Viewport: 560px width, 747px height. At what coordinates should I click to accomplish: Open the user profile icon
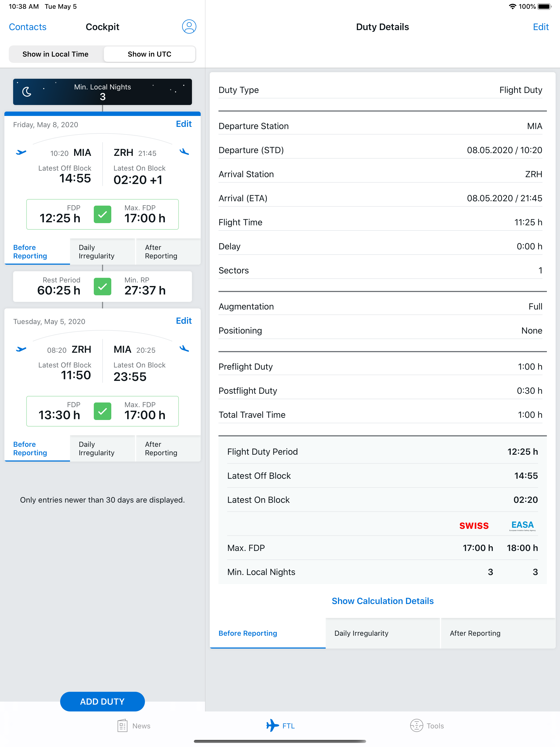(189, 27)
